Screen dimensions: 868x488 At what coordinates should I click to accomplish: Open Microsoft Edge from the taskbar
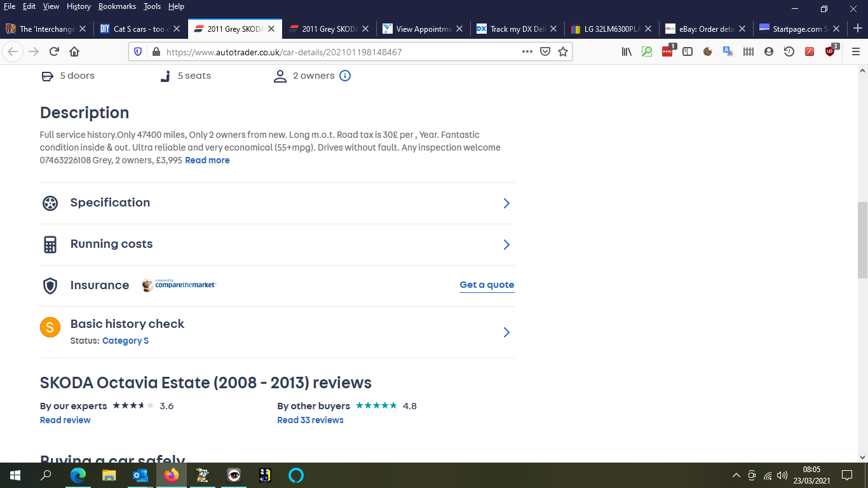tap(78, 475)
